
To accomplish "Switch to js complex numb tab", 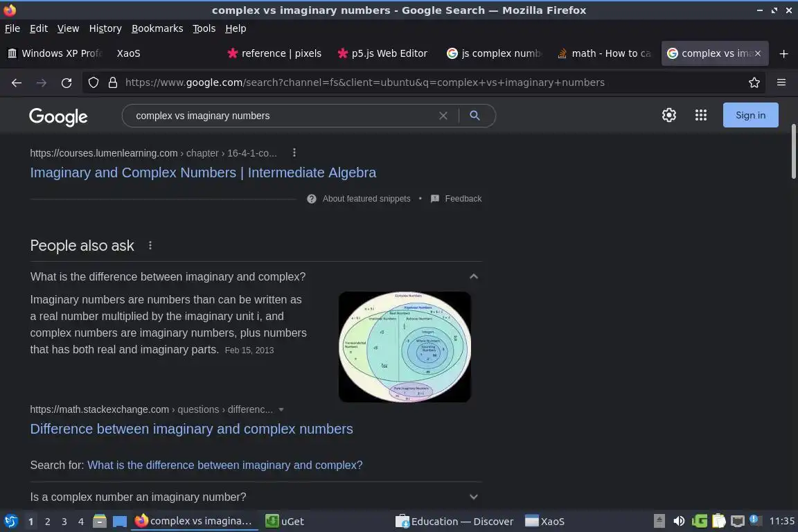I will [x=494, y=53].
